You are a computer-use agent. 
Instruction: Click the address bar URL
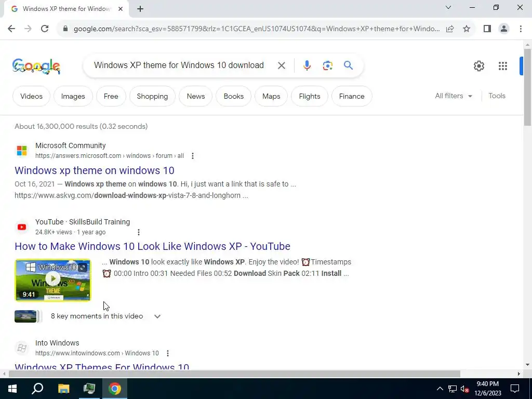coord(257,29)
